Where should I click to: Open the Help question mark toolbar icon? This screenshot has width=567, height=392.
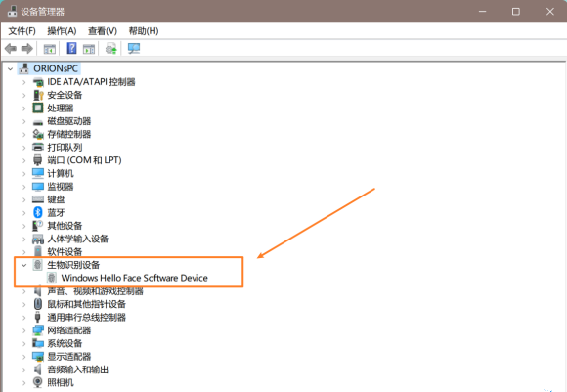[x=71, y=48]
